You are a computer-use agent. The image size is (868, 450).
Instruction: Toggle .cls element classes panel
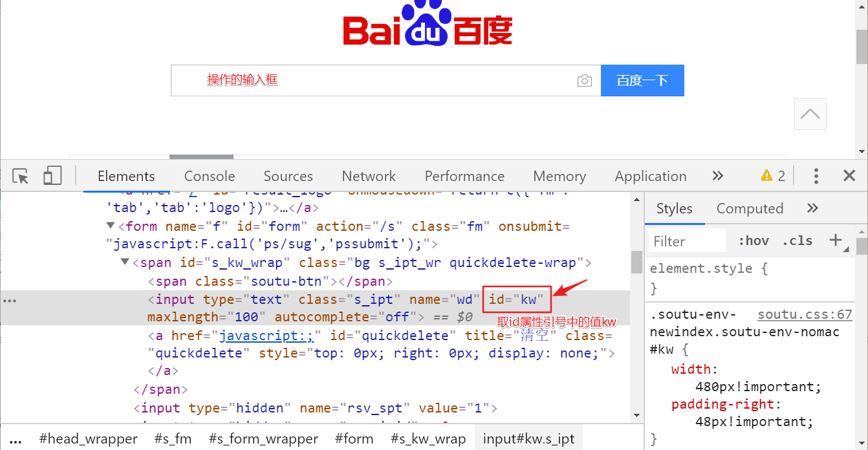tap(797, 241)
